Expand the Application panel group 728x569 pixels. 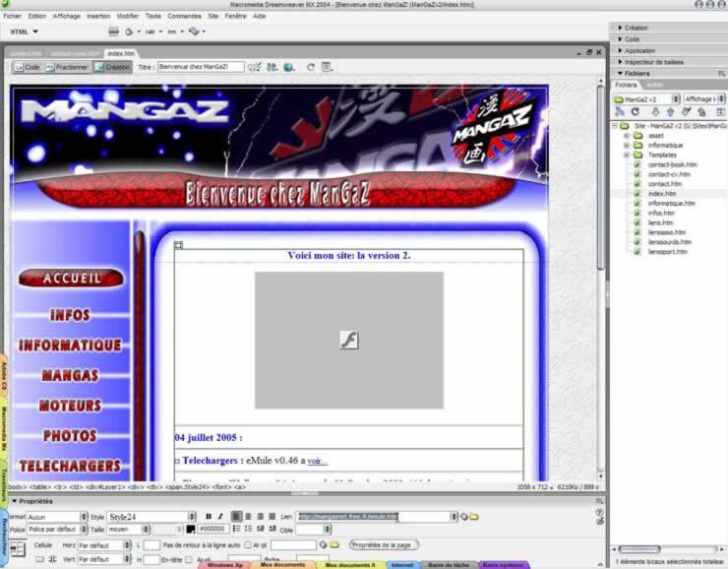point(620,50)
